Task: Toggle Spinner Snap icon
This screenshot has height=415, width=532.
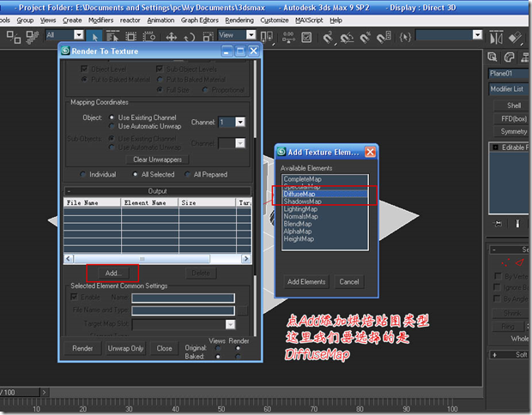Action: coord(384,37)
